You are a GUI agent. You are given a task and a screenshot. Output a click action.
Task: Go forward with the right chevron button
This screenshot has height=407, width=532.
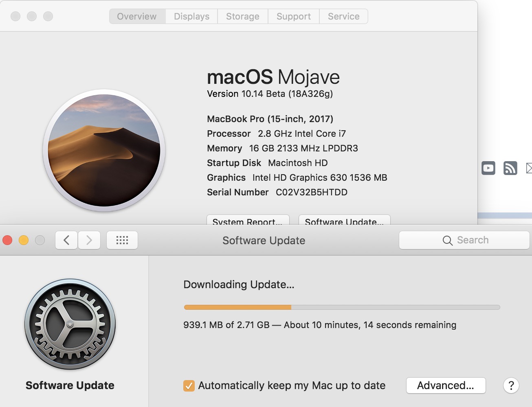(89, 240)
